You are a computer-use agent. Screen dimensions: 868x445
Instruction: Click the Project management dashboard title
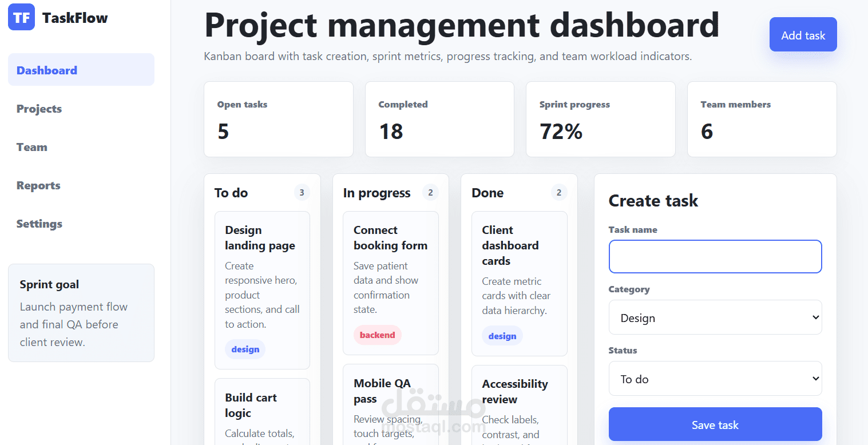tap(462, 25)
